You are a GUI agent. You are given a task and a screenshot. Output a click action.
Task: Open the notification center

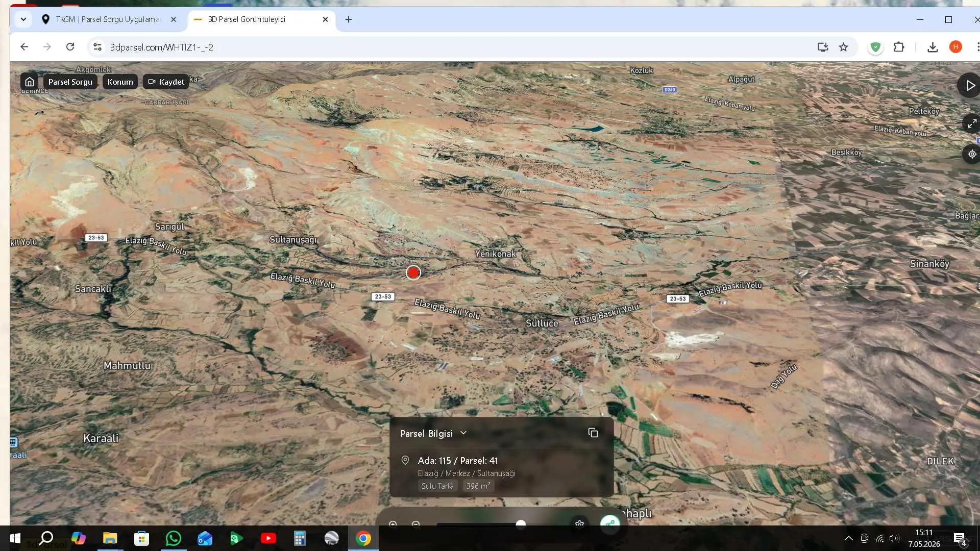point(960,539)
